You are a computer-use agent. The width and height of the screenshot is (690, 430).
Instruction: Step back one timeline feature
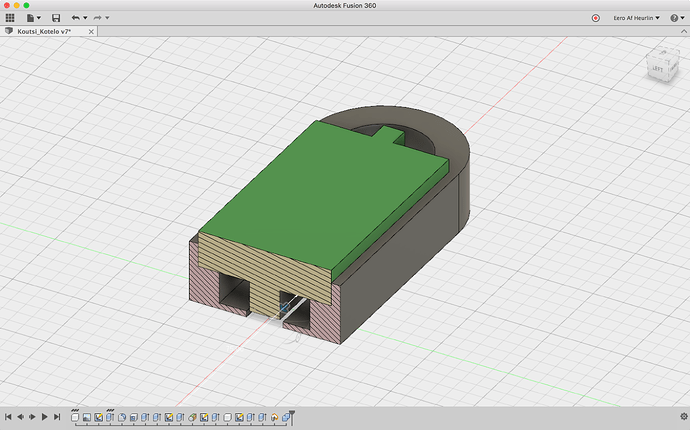click(20, 417)
